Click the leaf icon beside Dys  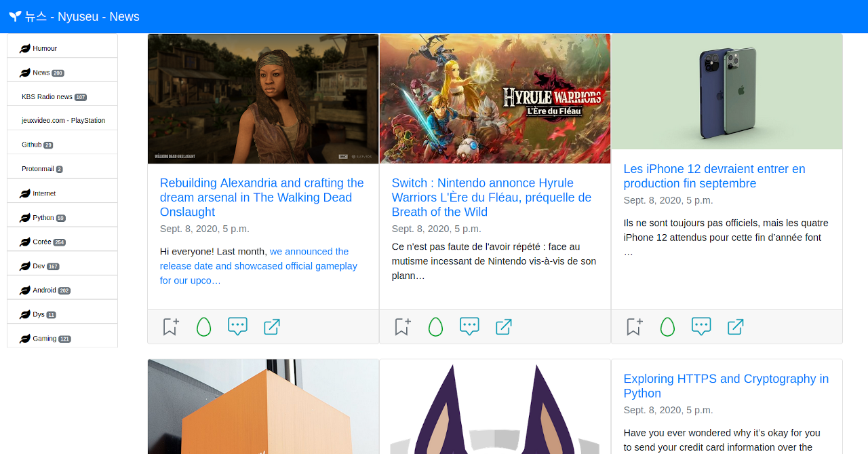[25, 315]
